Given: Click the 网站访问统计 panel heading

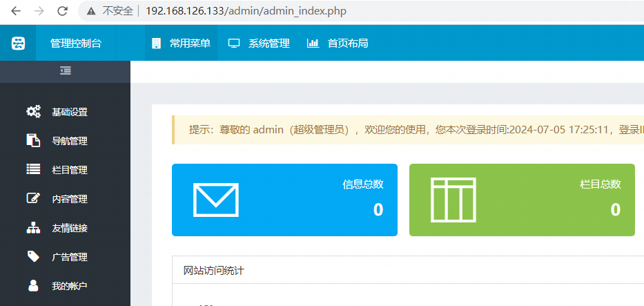Looking at the screenshot, I should (213, 271).
